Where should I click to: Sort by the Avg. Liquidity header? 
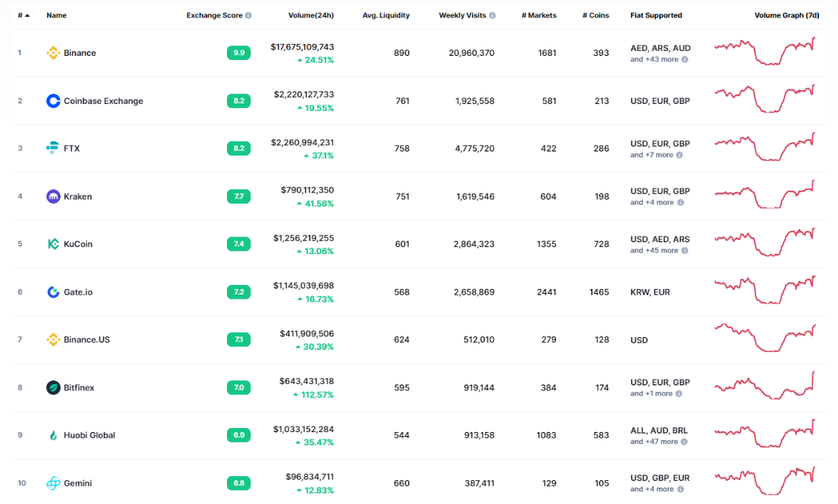[386, 15]
